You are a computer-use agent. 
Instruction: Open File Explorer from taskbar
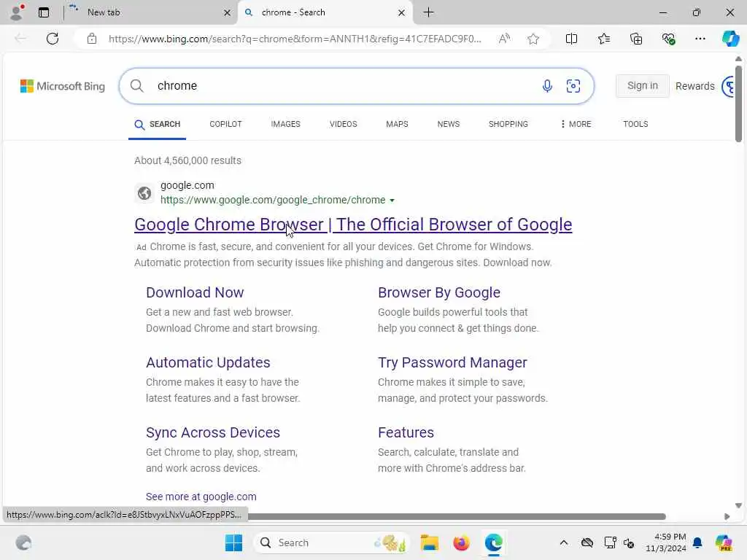click(429, 542)
